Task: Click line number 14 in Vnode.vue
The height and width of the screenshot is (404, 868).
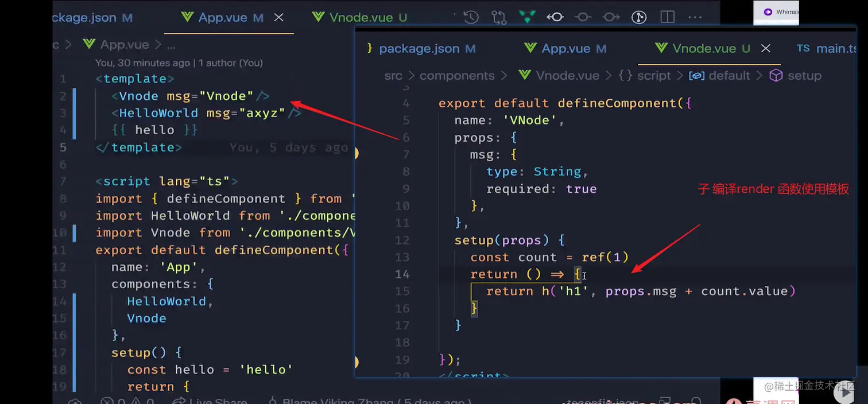Action: pos(402,274)
